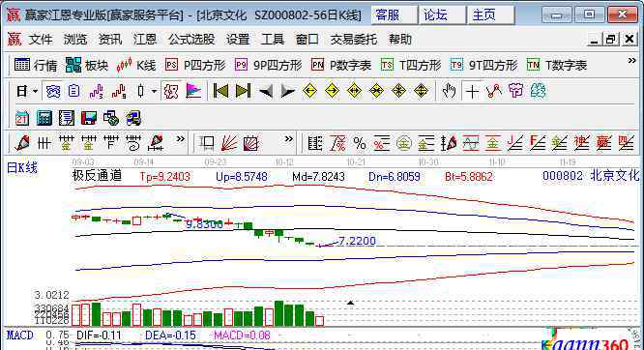Toggle the 权 adjustment icon

coord(171,91)
